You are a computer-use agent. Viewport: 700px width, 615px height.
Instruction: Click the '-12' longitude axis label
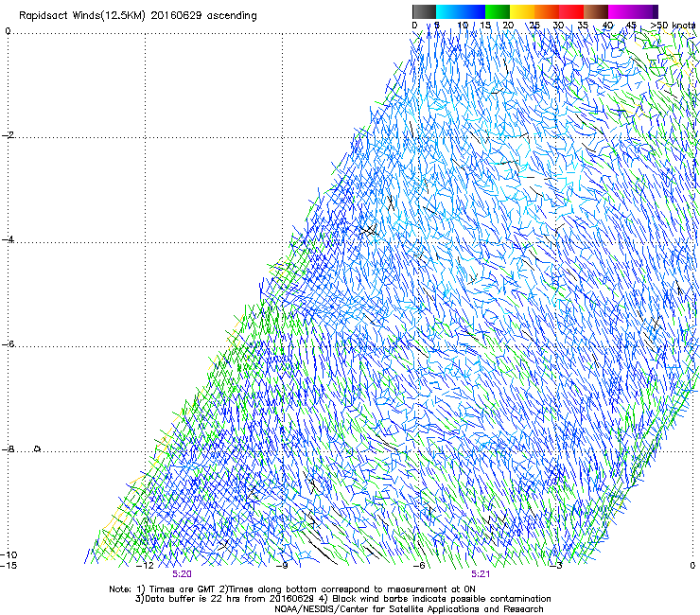[145, 565]
